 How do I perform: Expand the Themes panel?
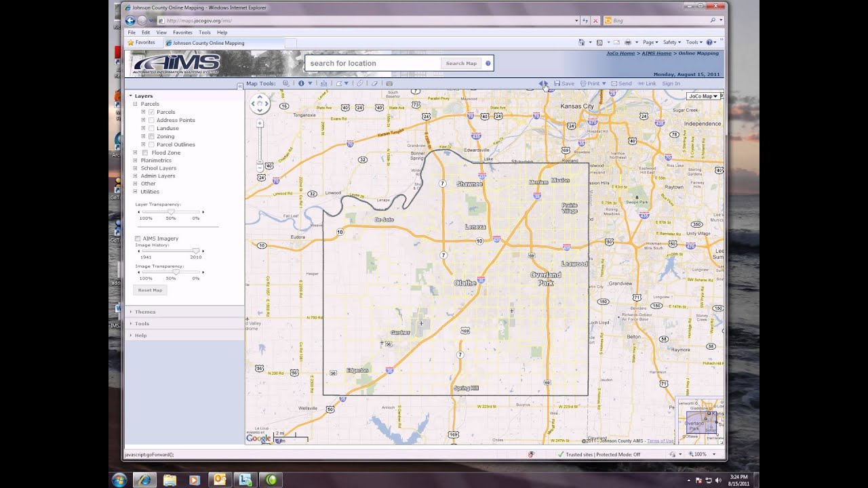[x=184, y=312]
